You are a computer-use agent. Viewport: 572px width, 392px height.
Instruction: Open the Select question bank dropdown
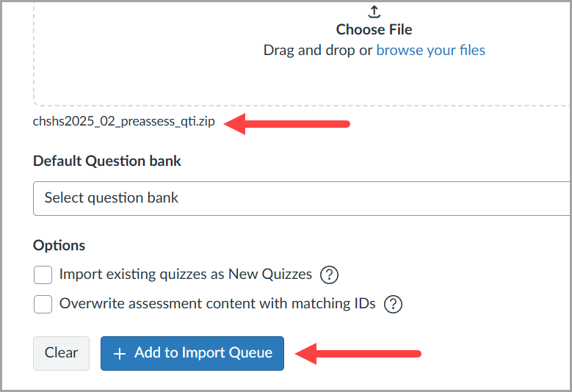coord(301,198)
